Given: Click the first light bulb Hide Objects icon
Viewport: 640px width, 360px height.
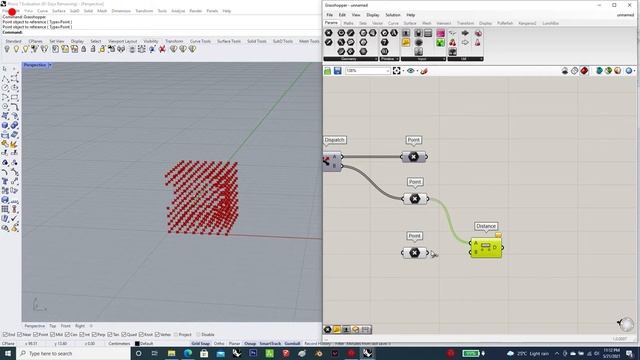Looking at the screenshot, I should click(x=7, y=49).
